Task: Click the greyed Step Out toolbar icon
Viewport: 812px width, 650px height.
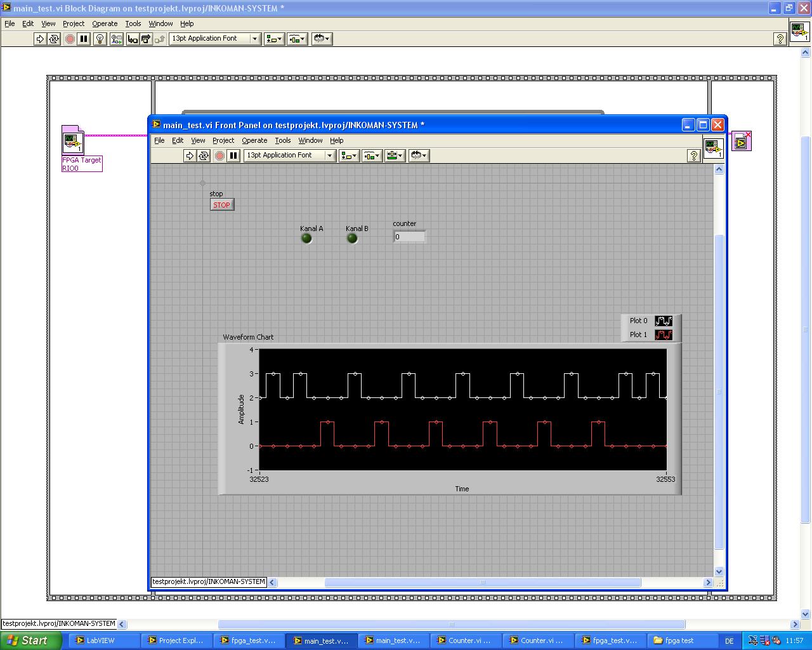Action: click(x=160, y=39)
